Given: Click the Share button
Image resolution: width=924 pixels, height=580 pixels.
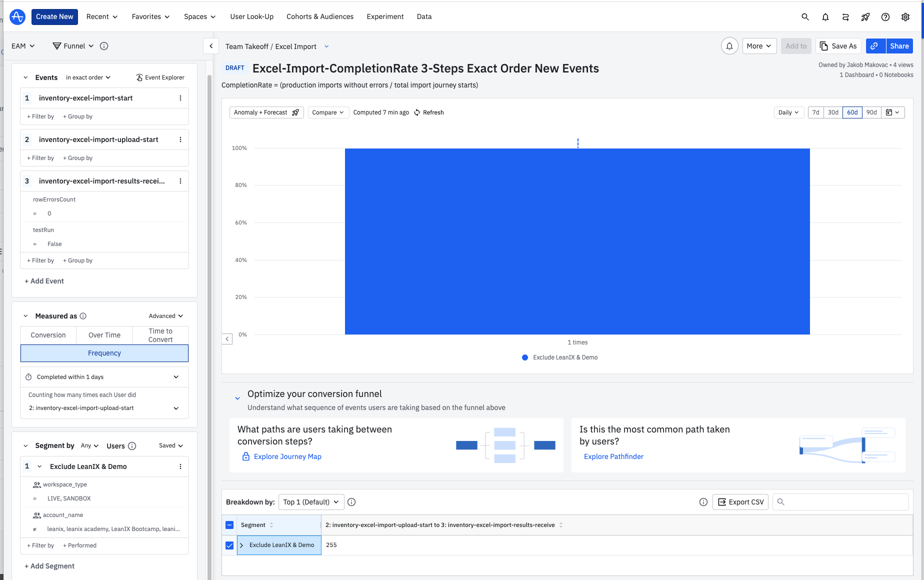Looking at the screenshot, I should click(x=899, y=46).
